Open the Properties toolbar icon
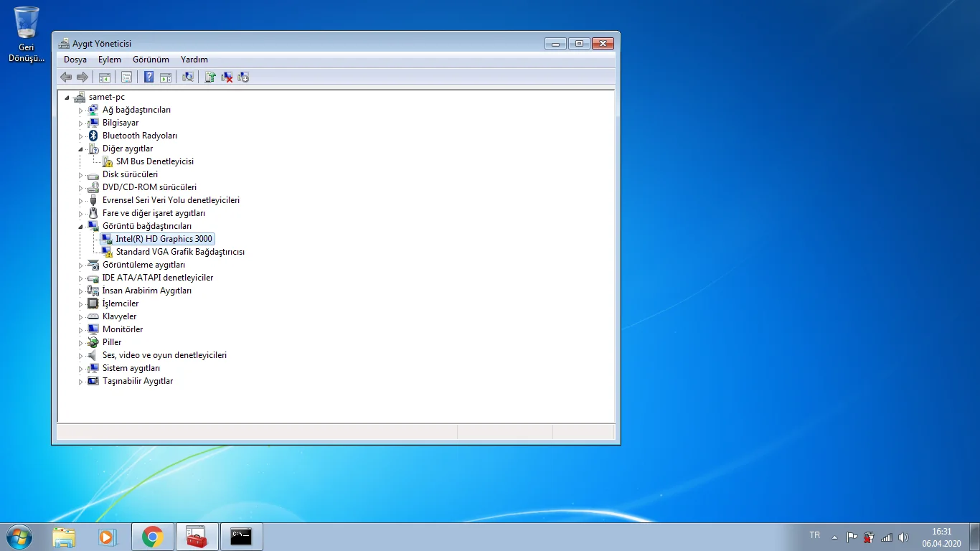The image size is (980, 551). 126,77
